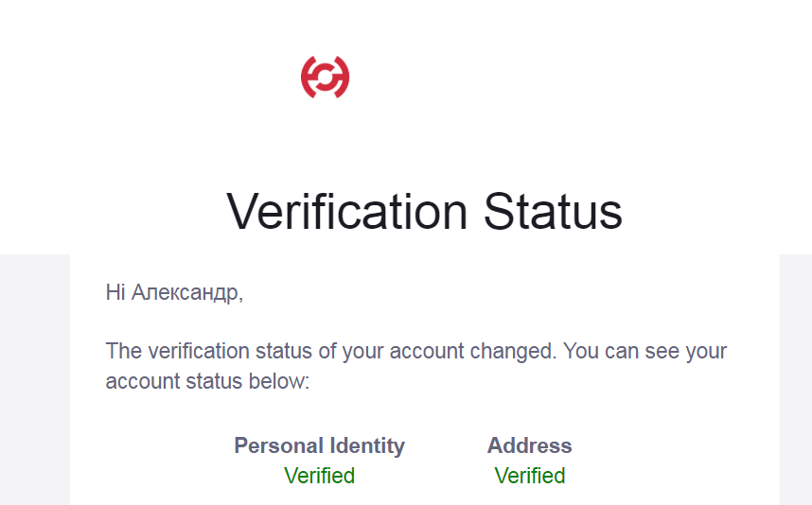Click the recipient name "Александр"

click(x=185, y=293)
